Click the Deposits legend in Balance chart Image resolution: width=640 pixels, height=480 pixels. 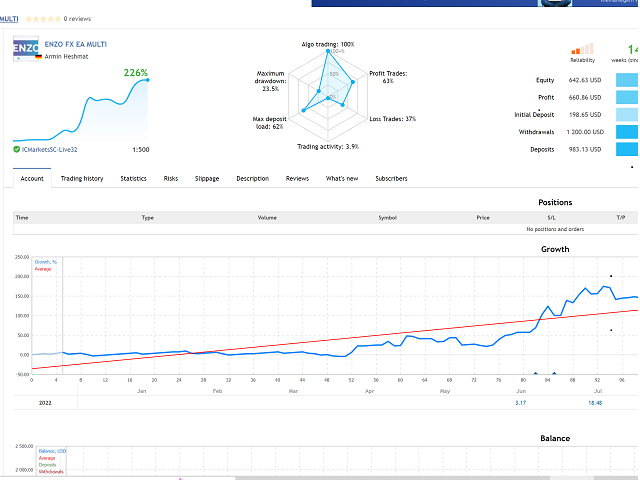pyautogui.click(x=47, y=465)
